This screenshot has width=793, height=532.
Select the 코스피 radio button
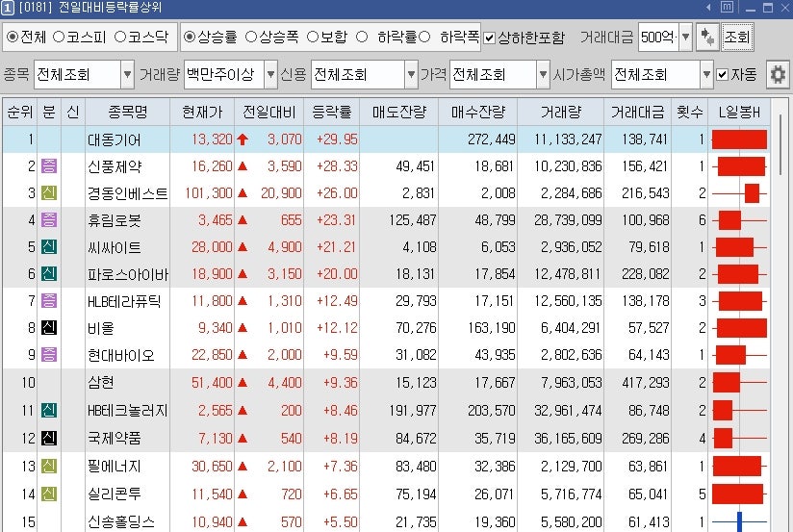click(59, 37)
